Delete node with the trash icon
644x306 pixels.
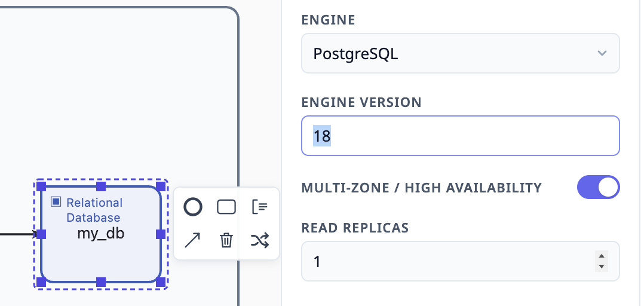226,240
